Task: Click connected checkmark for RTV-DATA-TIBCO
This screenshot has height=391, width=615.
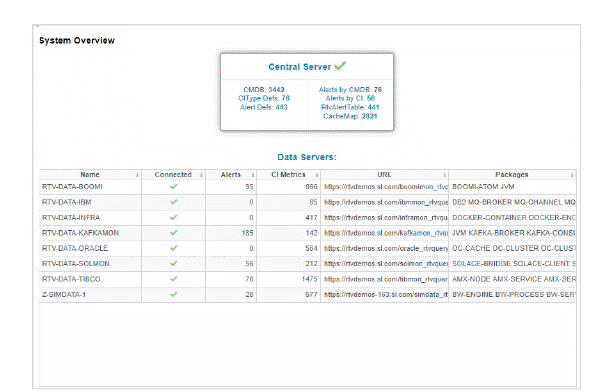Action: click(173, 278)
